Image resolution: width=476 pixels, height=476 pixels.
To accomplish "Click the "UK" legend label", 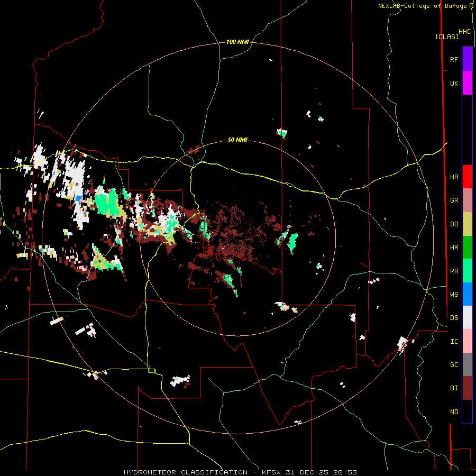I will [454, 84].
